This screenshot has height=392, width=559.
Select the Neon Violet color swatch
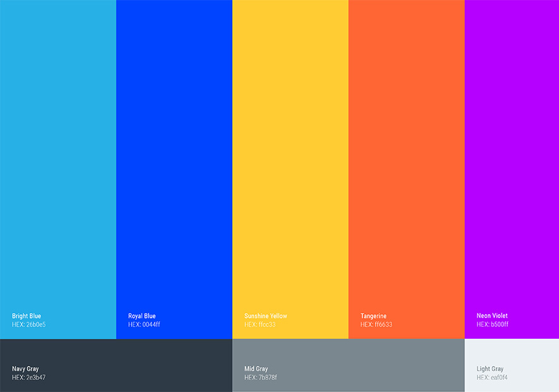pos(512,158)
